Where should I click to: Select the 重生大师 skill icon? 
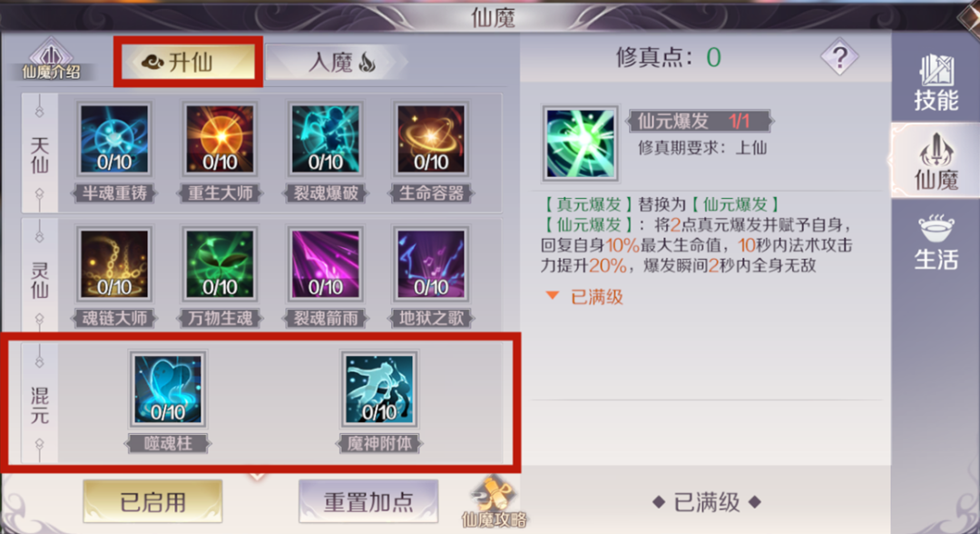[x=220, y=139]
